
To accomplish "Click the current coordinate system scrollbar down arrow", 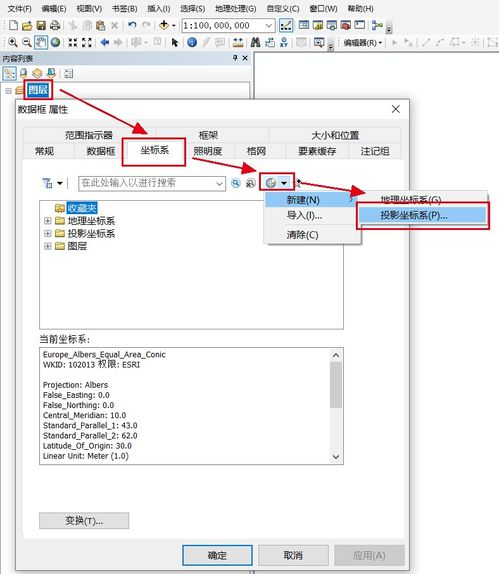I will point(336,457).
